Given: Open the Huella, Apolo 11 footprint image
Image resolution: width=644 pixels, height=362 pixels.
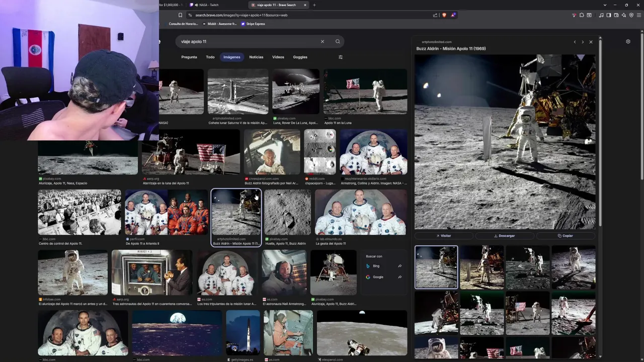Looking at the screenshot, I should click(288, 212).
